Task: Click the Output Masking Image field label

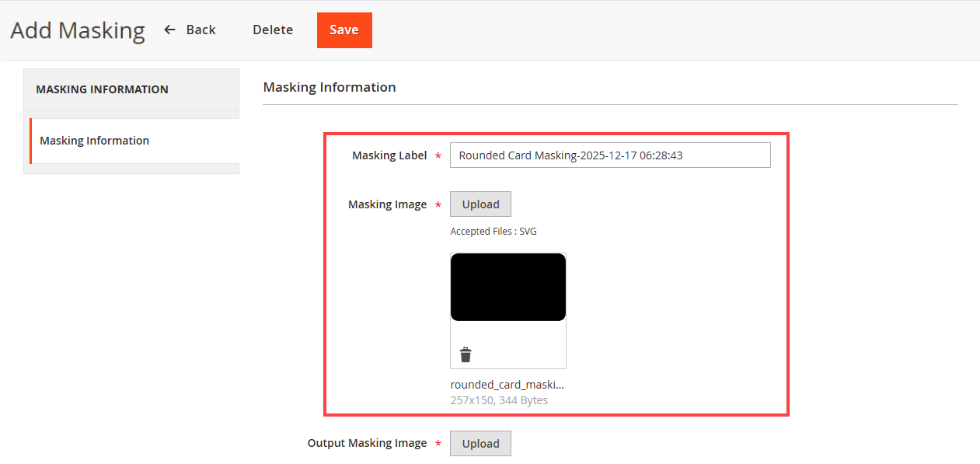Action: click(367, 443)
